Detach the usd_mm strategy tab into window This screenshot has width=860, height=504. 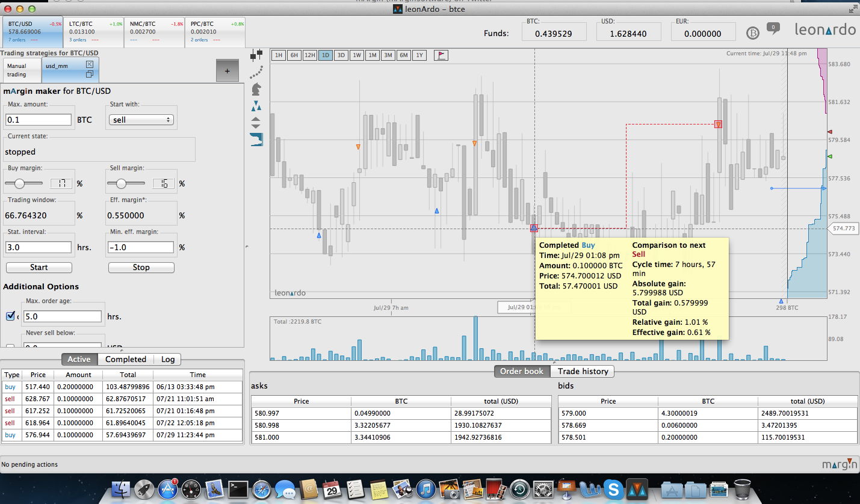click(x=90, y=74)
